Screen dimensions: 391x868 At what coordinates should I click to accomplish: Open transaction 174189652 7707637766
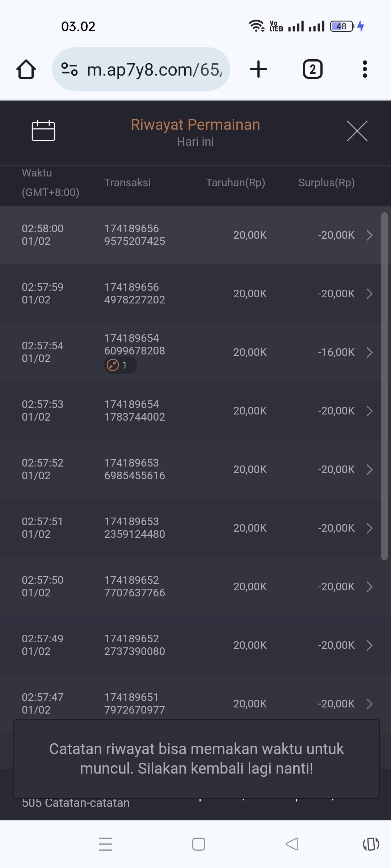pyautogui.click(x=134, y=586)
